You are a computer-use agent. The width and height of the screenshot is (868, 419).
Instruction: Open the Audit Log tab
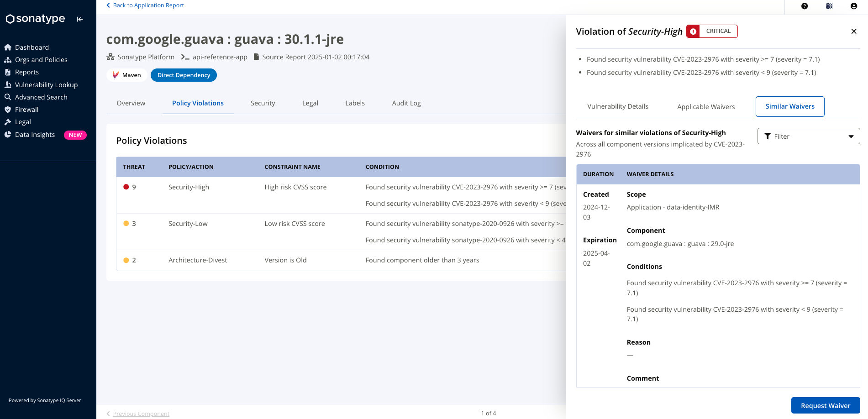(x=406, y=103)
